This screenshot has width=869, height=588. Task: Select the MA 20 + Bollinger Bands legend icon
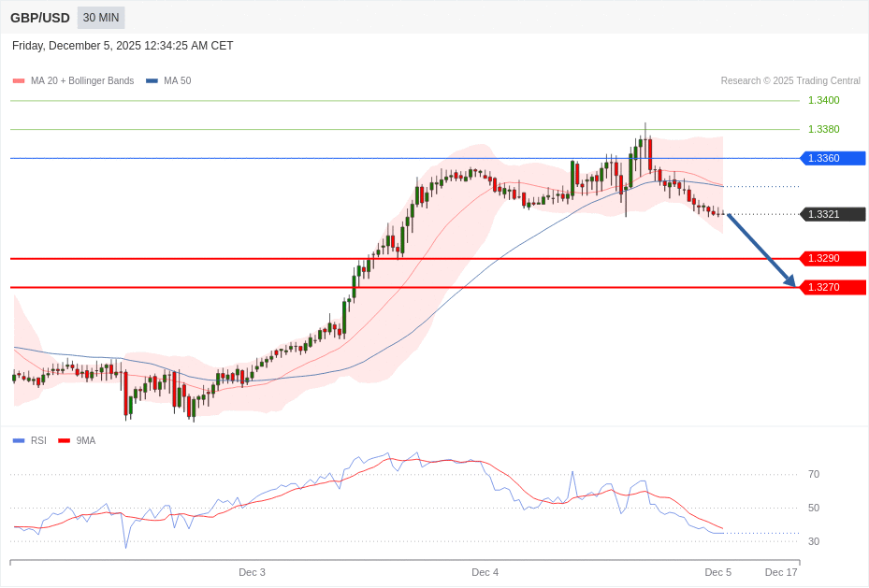point(18,80)
